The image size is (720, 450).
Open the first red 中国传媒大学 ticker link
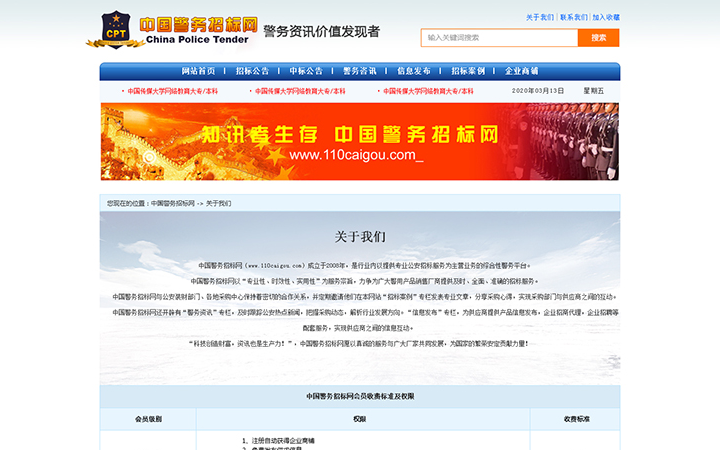(x=172, y=91)
